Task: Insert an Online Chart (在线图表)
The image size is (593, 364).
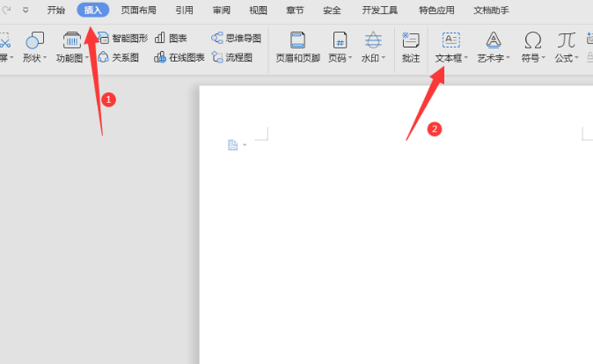Action: pyautogui.click(x=179, y=57)
